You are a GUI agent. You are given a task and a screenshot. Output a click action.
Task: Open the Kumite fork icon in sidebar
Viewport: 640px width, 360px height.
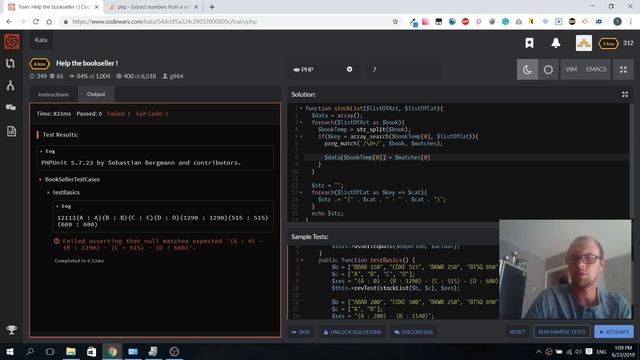pos(11,85)
